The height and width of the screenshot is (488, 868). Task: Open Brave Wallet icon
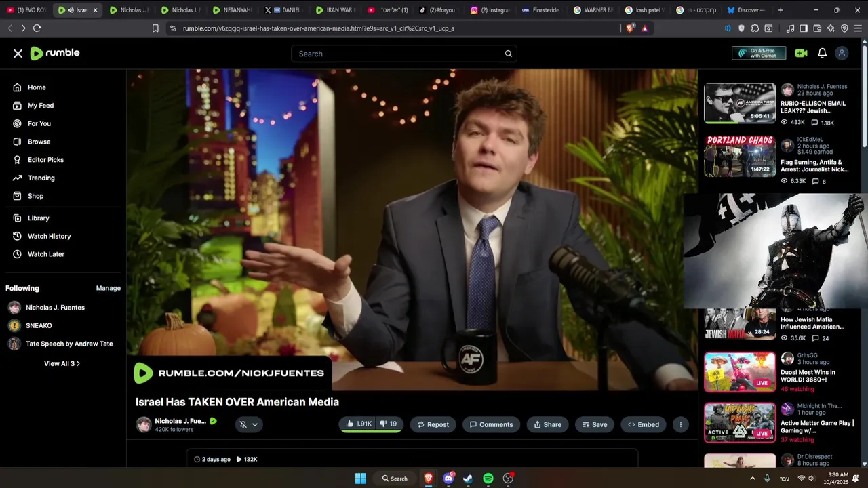coord(817,28)
